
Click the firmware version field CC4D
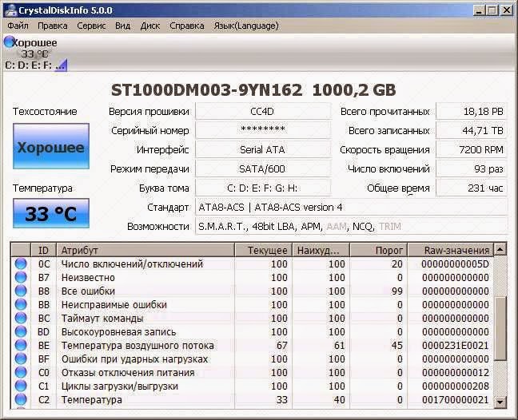(263, 111)
